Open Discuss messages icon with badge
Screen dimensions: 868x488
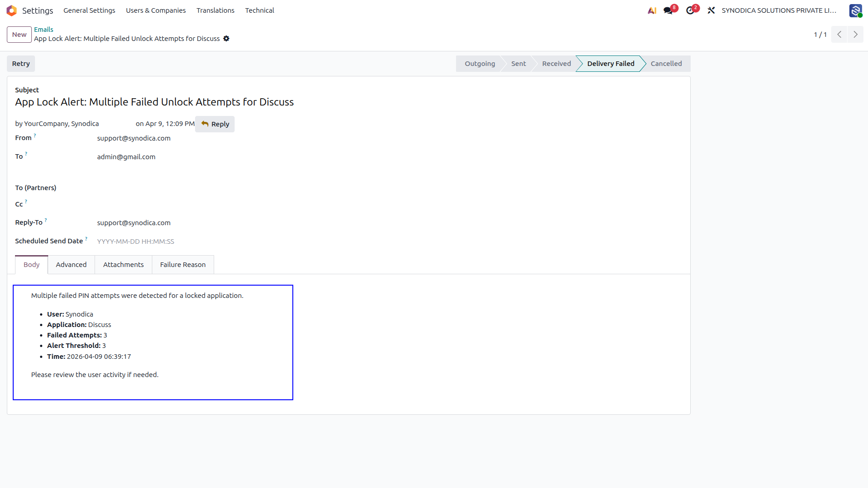(670, 10)
